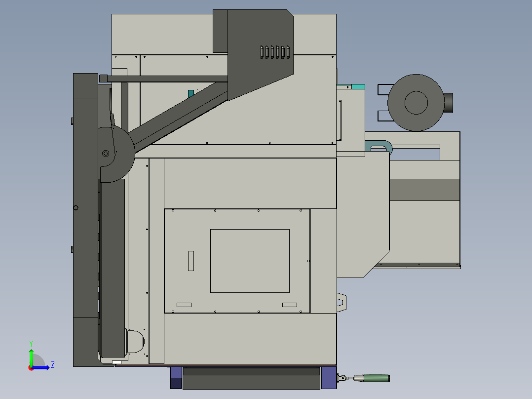The image size is (532, 399).
Task: Select the grey stripe on the right cabinet
Action: pos(424,190)
